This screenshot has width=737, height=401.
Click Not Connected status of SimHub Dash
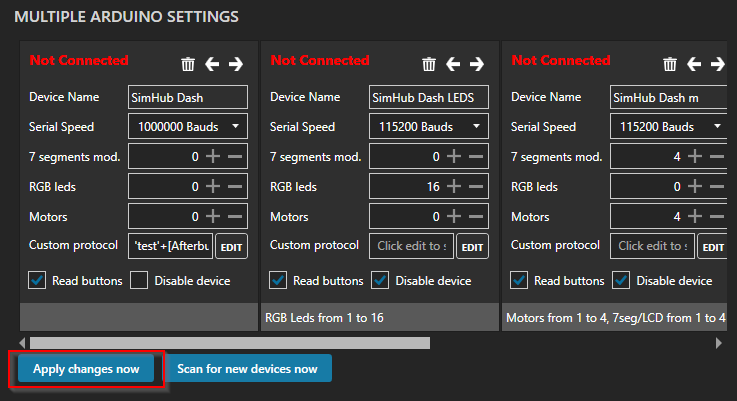click(79, 60)
